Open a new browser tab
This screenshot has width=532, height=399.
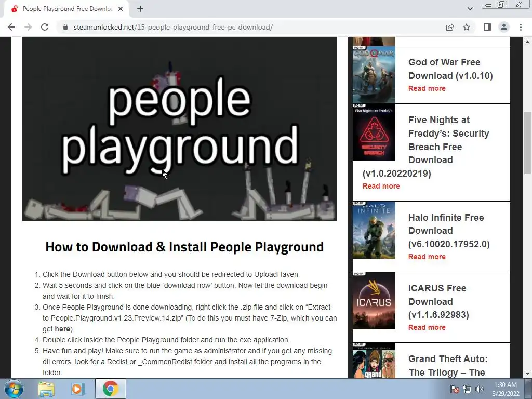[x=140, y=9]
